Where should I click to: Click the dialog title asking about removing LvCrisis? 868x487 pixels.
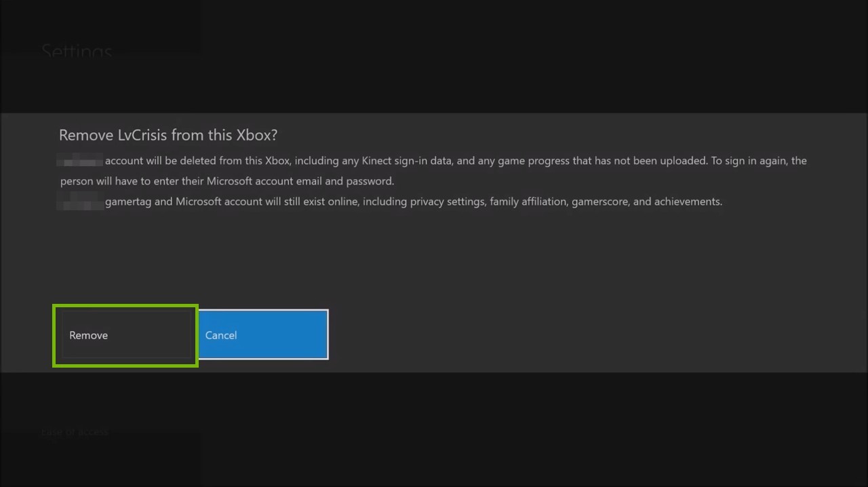pos(168,135)
